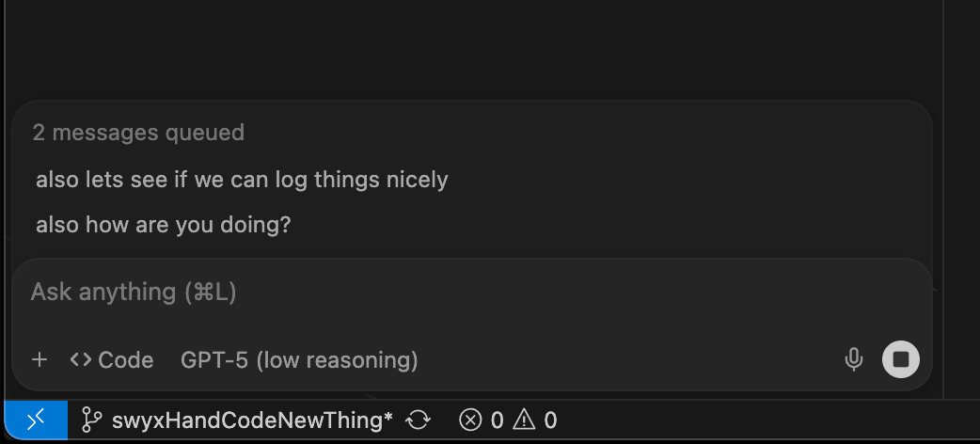Click the vertical panel divider on the right

coord(943,188)
